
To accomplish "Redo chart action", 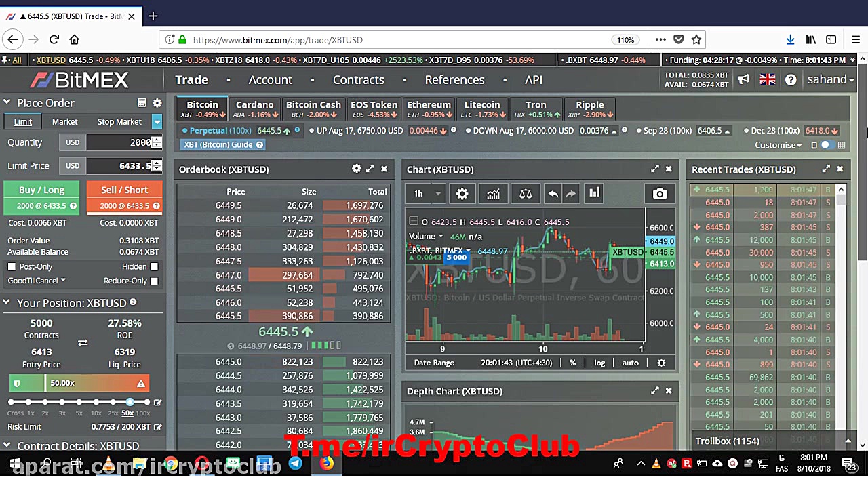I will click(571, 194).
